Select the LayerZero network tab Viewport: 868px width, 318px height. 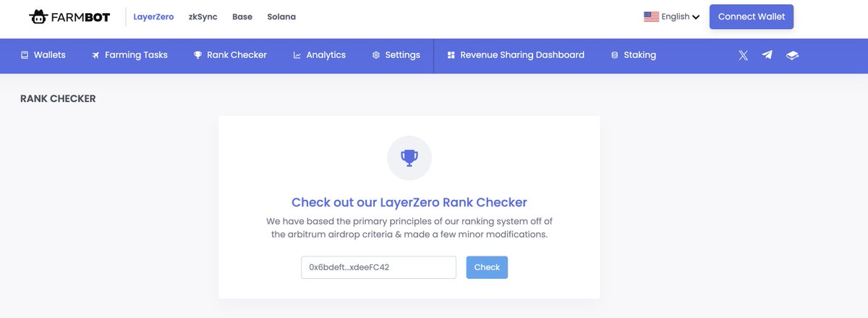(x=153, y=17)
